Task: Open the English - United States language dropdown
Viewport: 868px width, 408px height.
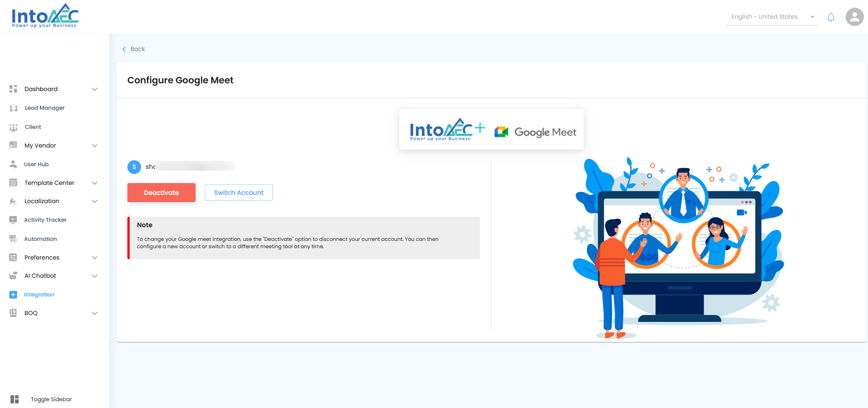Action: 772,17
